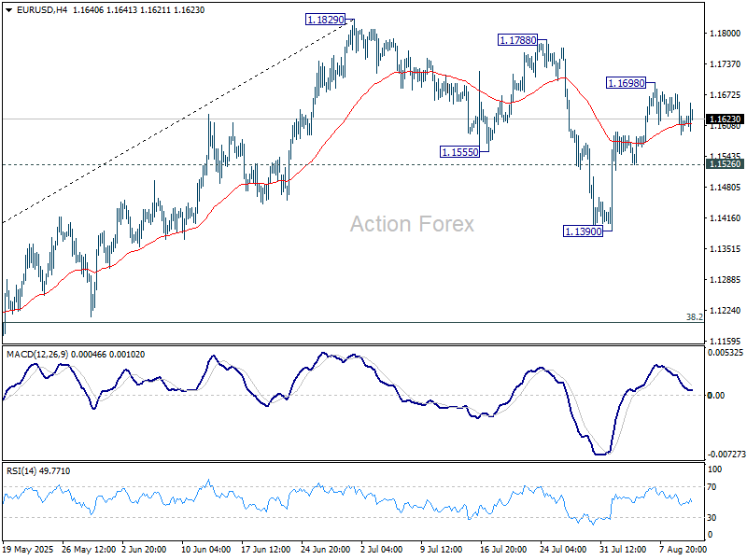Select the 1.15260 dashed level tag
This screenshot has height=560, width=747.
click(x=725, y=164)
